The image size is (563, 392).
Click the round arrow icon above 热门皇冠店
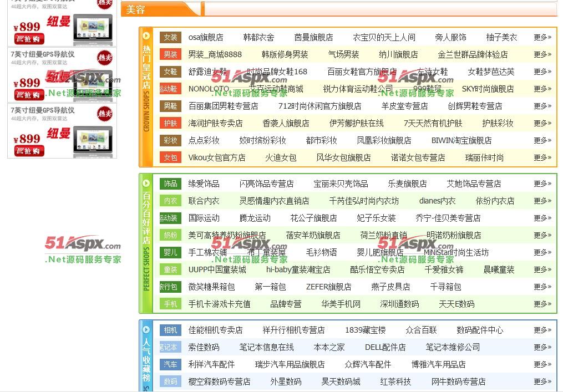click(x=146, y=35)
